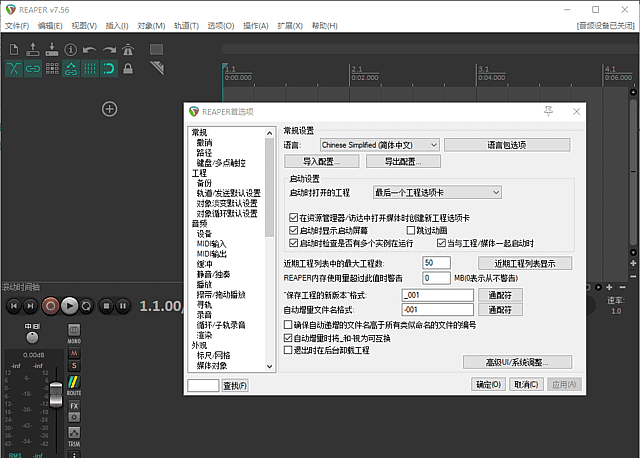Viewport: 640px width, 458px height.
Task: Click 高级UI/系统调整 button
Action: 517,362
